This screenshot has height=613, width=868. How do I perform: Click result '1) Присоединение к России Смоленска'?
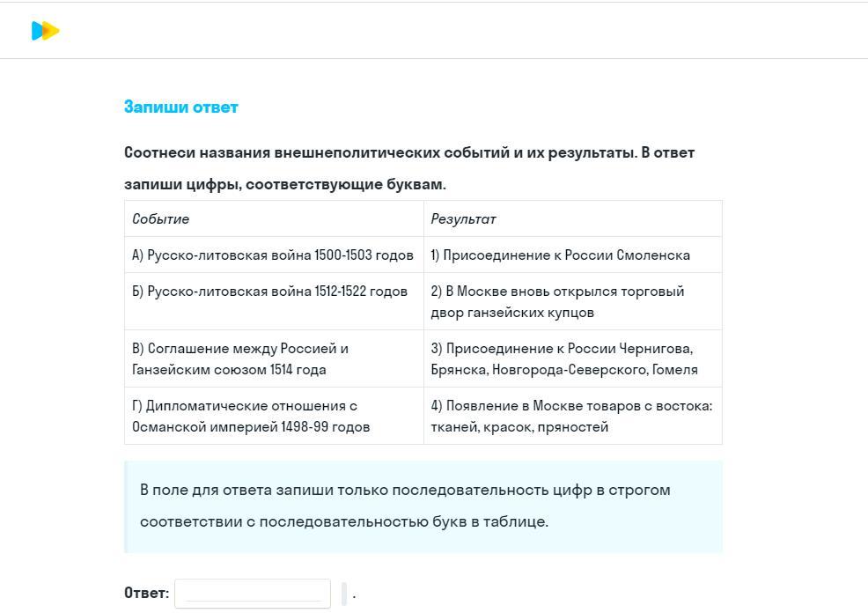point(573,255)
